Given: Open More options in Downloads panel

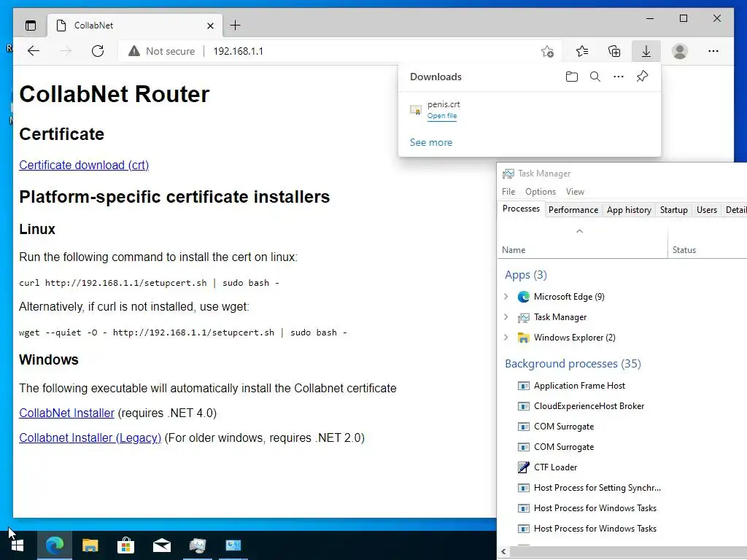Looking at the screenshot, I should (619, 77).
